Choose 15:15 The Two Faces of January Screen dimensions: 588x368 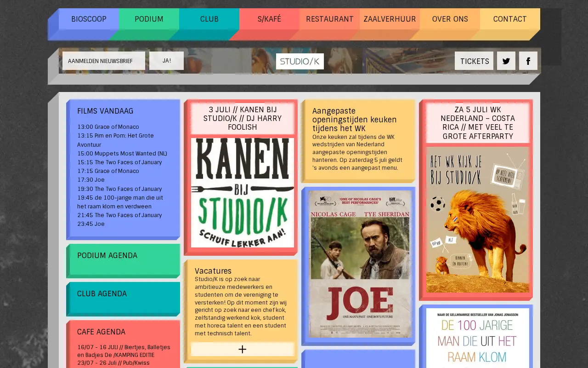click(x=119, y=162)
